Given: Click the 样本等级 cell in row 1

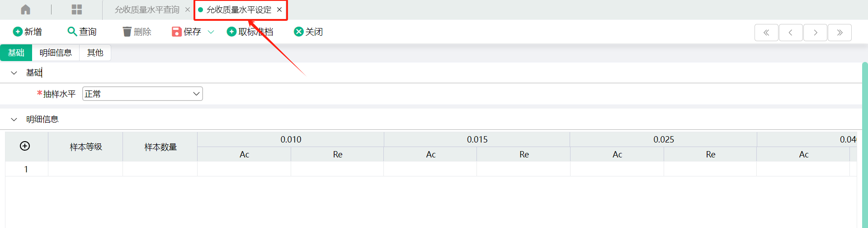Looking at the screenshot, I should pos(85,169).
